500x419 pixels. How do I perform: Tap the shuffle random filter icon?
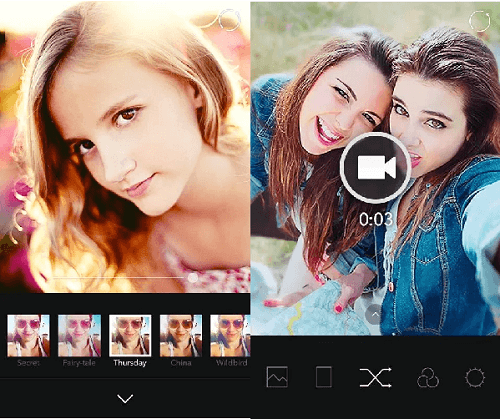pos(375,377)
